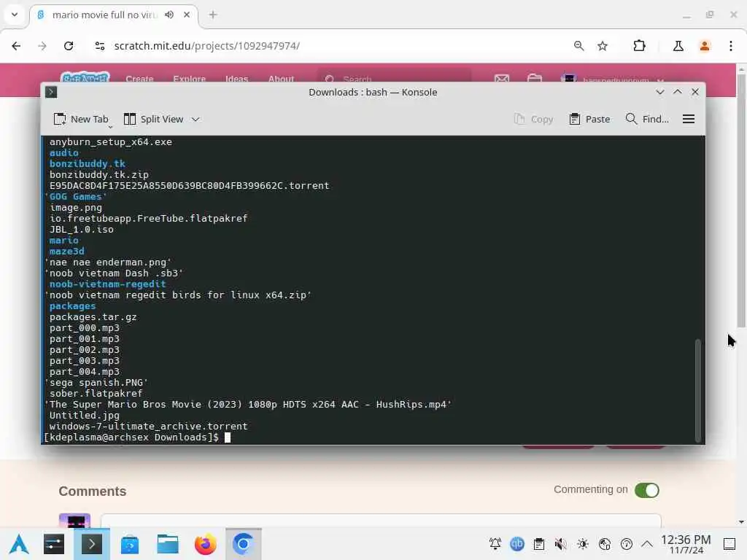
Task: Expand the Split View dropdown arrow
Action: [196, 119]
